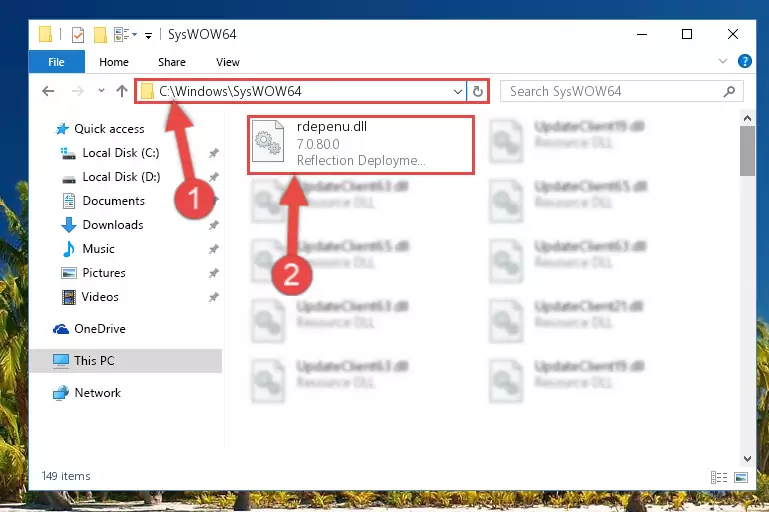Viewport: 769px width, 512px height.
Task: Open Videos in the navigation pane
Action: 100,297
